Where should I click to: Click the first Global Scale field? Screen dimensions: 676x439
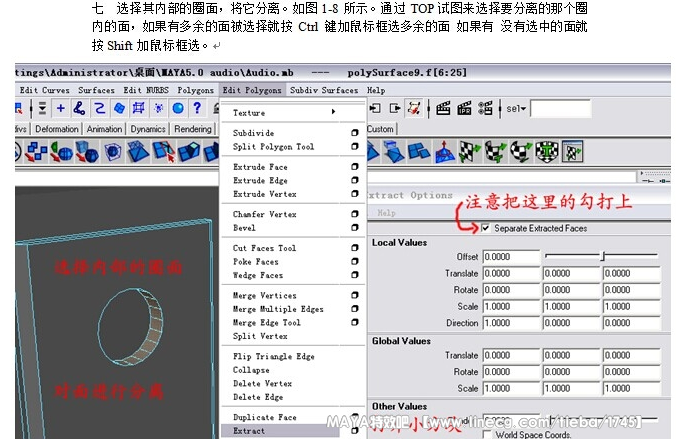(x=511, y=389)
